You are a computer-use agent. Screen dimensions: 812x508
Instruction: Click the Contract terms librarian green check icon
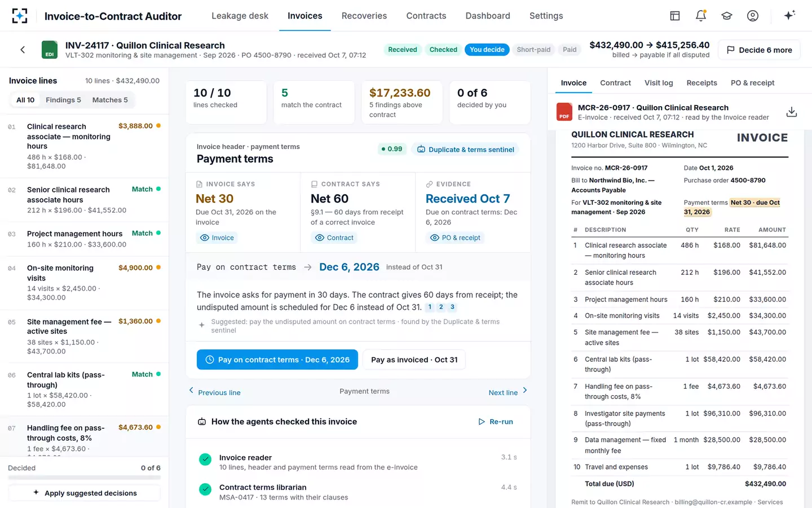tap(205, 489)
